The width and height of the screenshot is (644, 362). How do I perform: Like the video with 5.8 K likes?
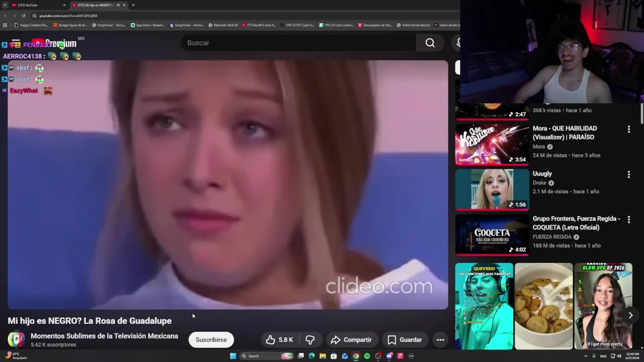pos(279,340)
